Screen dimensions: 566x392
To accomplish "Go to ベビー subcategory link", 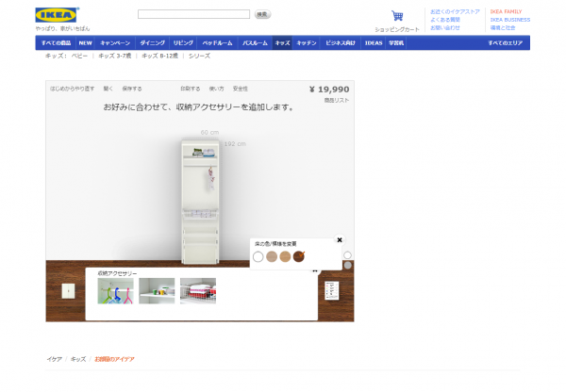I will pos(79,56).
